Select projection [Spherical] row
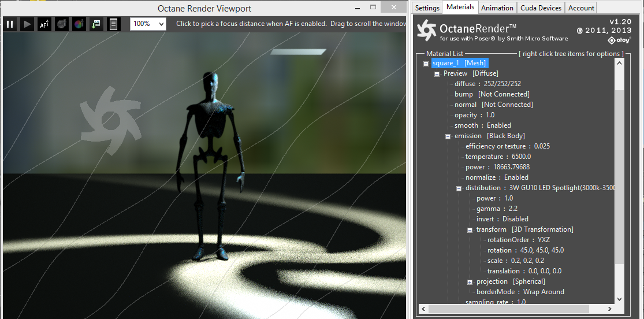The width and height of the screenshot is (644, 319). coord(511,281)
